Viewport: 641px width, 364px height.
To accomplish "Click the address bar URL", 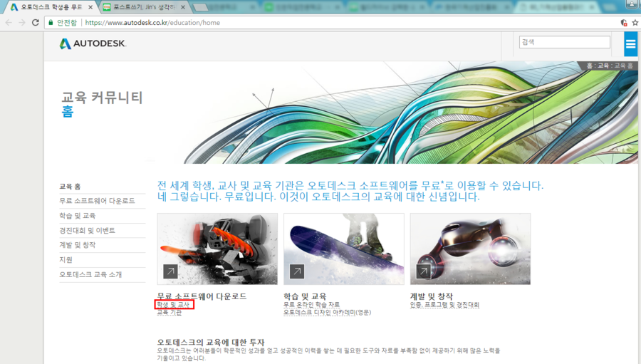I will point(152,23).
